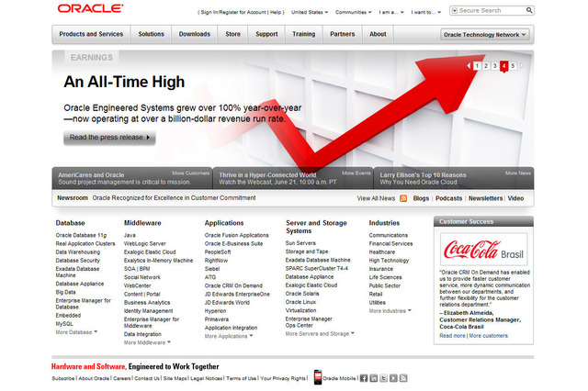Screen dimensions: 588x391
Task: Click the Coca-Cola Brasil logo
Action: 483,250
